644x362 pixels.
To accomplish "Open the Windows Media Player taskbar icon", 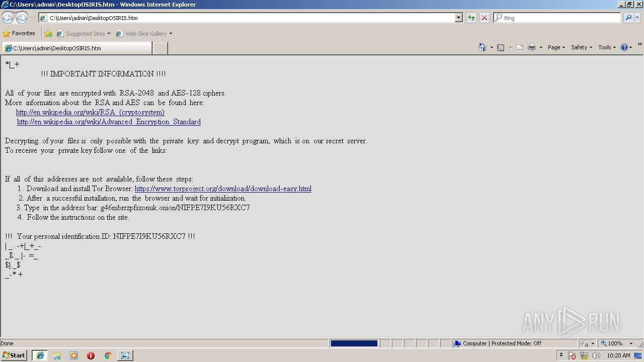I will [74, 355].
